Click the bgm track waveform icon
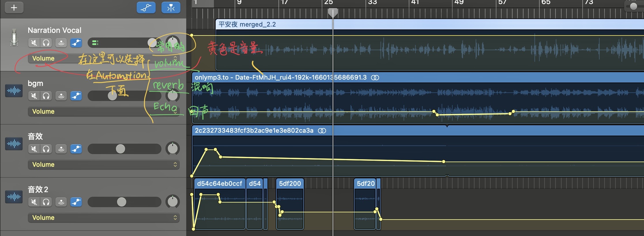The height and width of the screenshot is (236, 644). coord(14,91)
